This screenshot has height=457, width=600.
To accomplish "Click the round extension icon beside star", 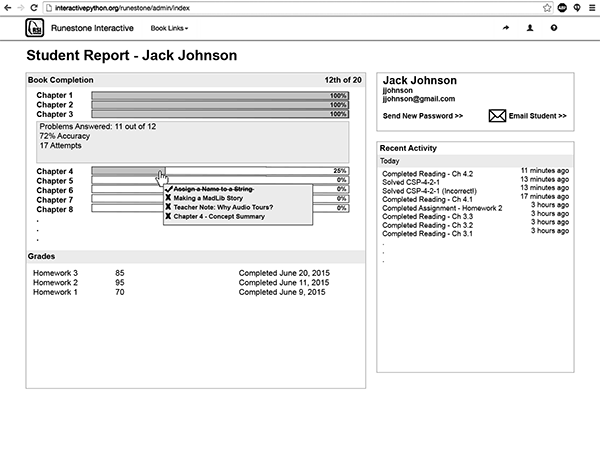I will pos(562,8).
